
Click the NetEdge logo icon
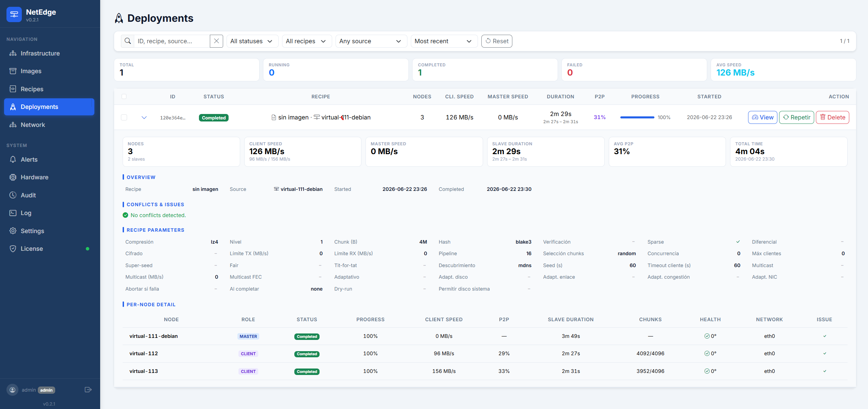pyautogui.click(x=14, y=14)
